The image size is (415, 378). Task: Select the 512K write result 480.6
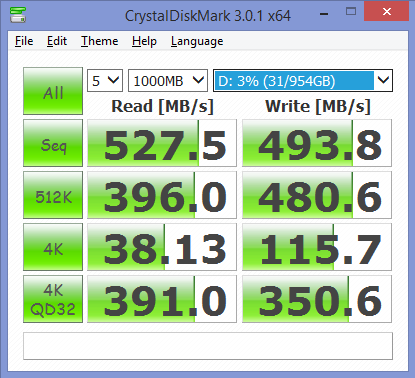click(317, 195)
